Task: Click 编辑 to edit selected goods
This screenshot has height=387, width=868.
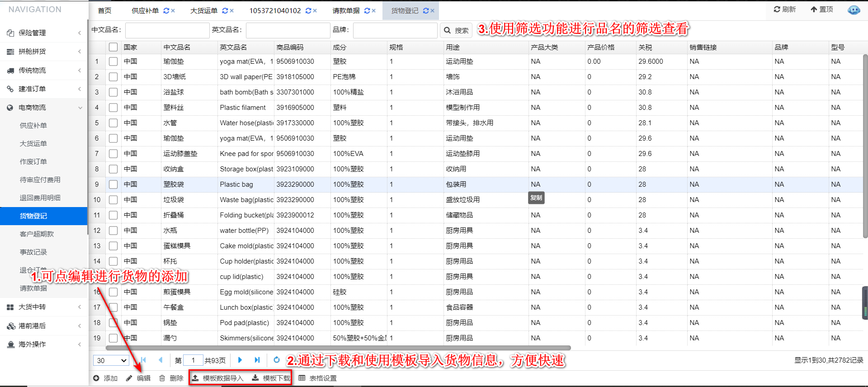Action: (138, 378)
